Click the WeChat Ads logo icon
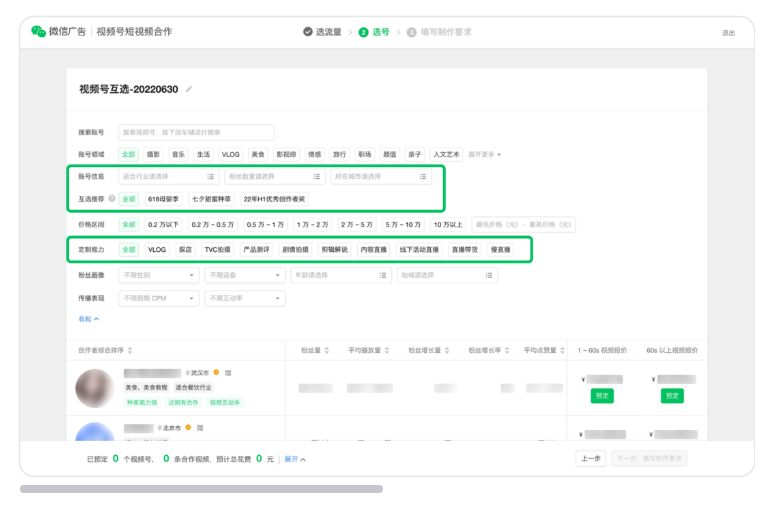774x506 pixels. click(x=38, y=32)
